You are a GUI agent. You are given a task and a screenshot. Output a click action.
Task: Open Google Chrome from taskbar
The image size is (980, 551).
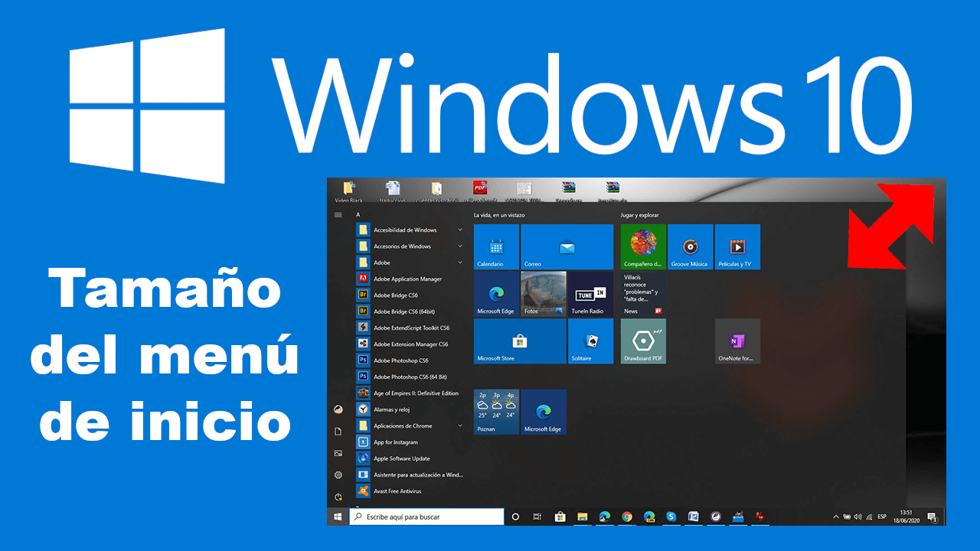click(x=627, y=517)
